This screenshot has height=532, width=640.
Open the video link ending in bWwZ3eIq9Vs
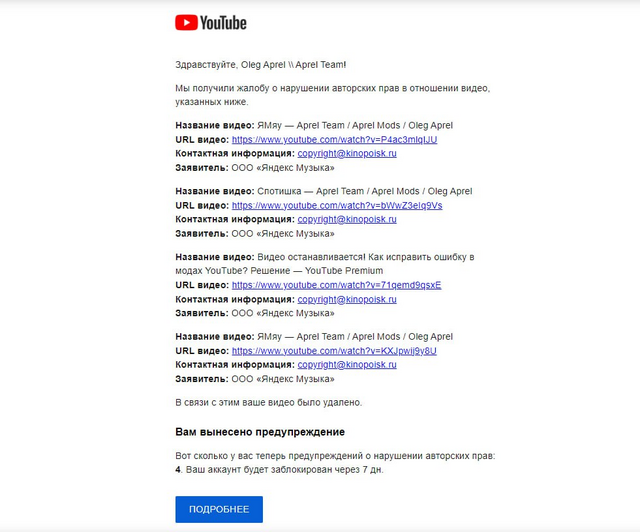(x=337, y=205)
